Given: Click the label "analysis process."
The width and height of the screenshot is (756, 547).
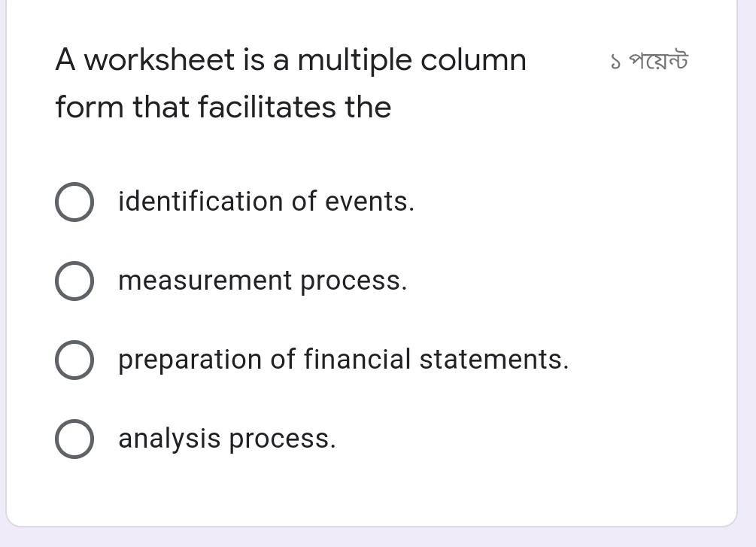Looking at the screenshot, I should pyautogui.click(x=228, y=438).
